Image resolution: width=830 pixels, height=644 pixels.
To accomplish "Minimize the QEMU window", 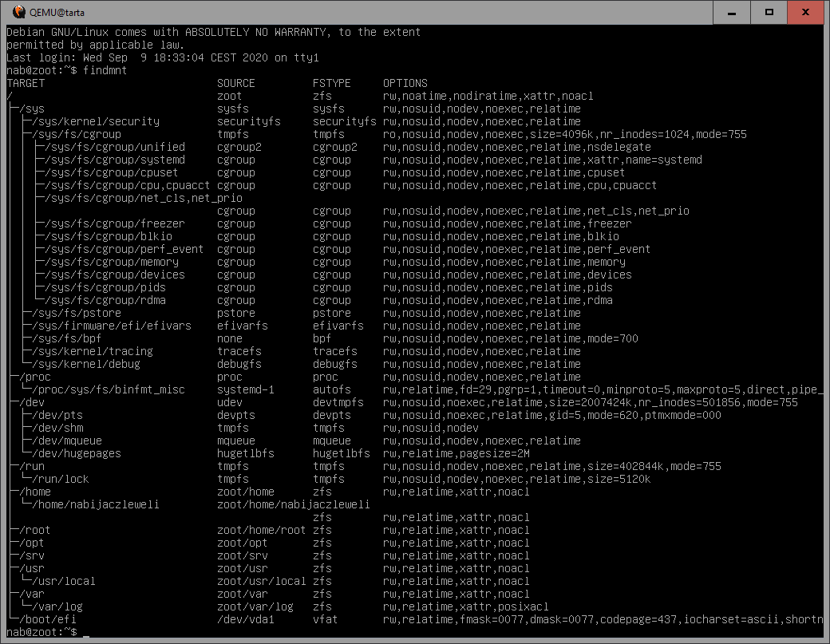I will [x=732, y=12].
